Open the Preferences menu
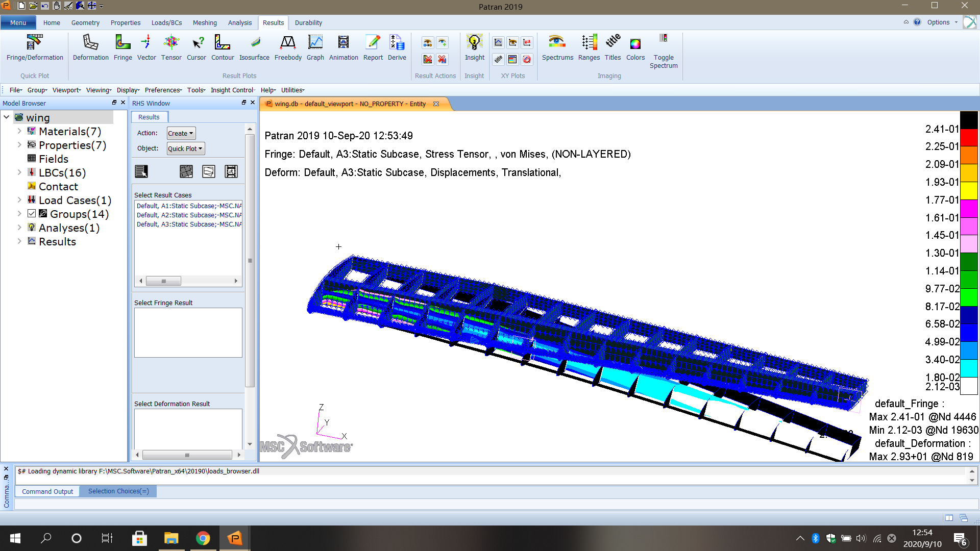 pos(163,90)
